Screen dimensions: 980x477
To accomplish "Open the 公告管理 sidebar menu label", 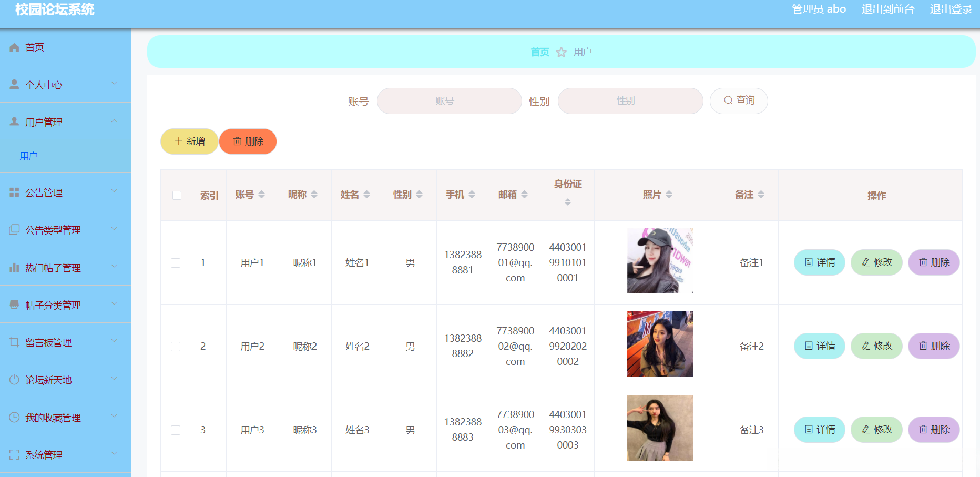I will click(44, 193).
